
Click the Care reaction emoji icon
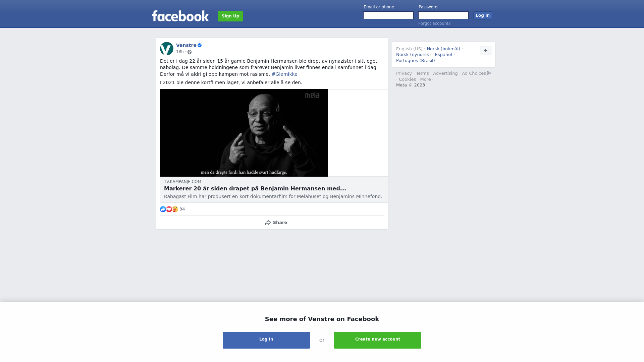[x=175, y=209]
